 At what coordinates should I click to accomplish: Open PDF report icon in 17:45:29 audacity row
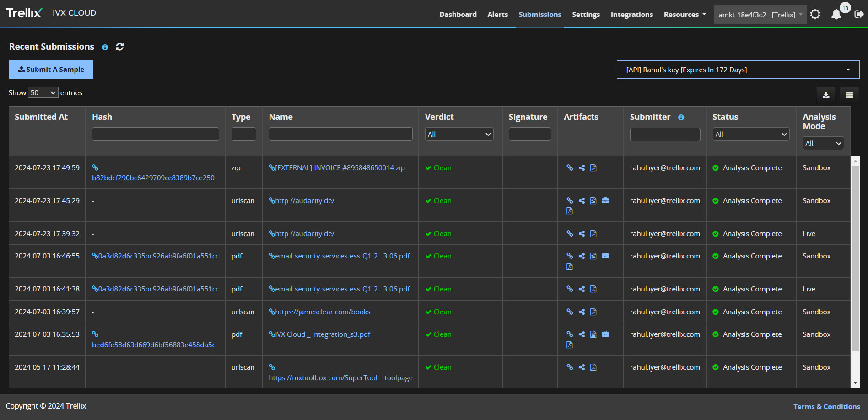(570, 211)
